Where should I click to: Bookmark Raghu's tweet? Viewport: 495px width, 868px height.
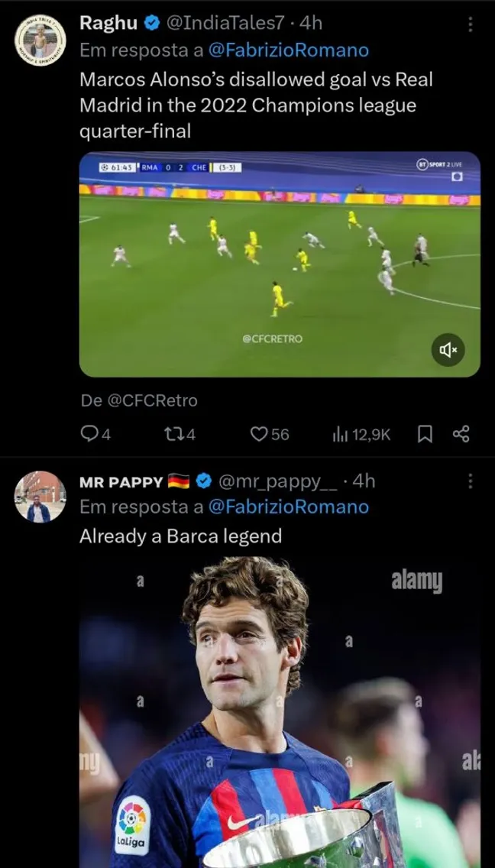click(425, 433)
